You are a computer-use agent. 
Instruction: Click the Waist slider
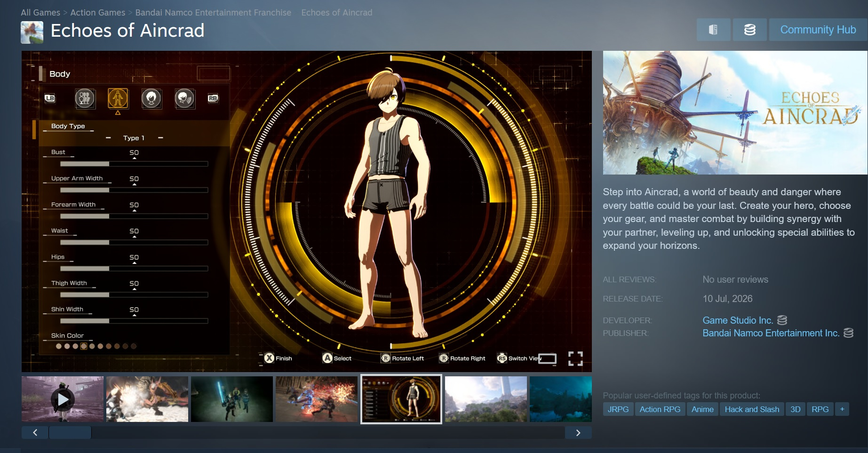[134, 242]
